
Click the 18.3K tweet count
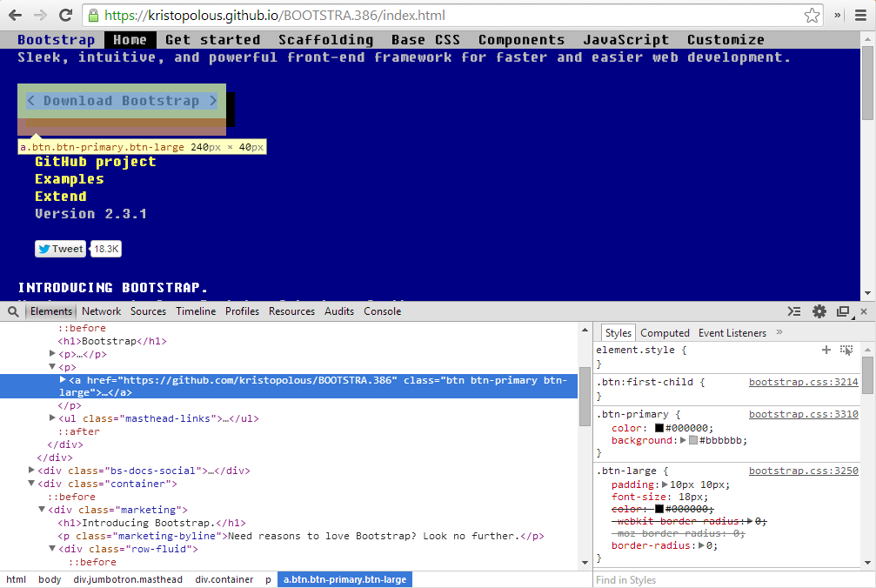pos(106,249)
